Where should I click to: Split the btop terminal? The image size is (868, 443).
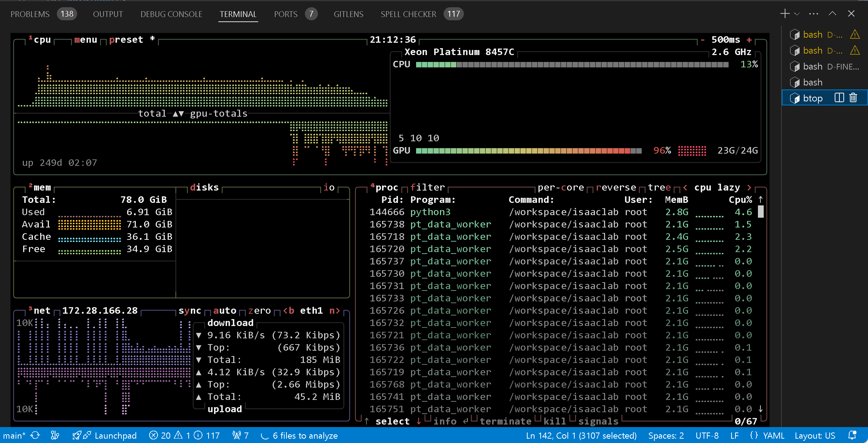click(839, 98)
